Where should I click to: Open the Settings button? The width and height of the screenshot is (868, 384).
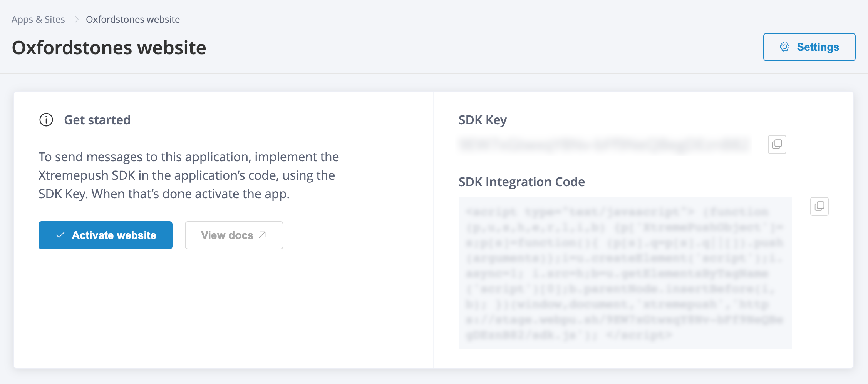(809, 47)
